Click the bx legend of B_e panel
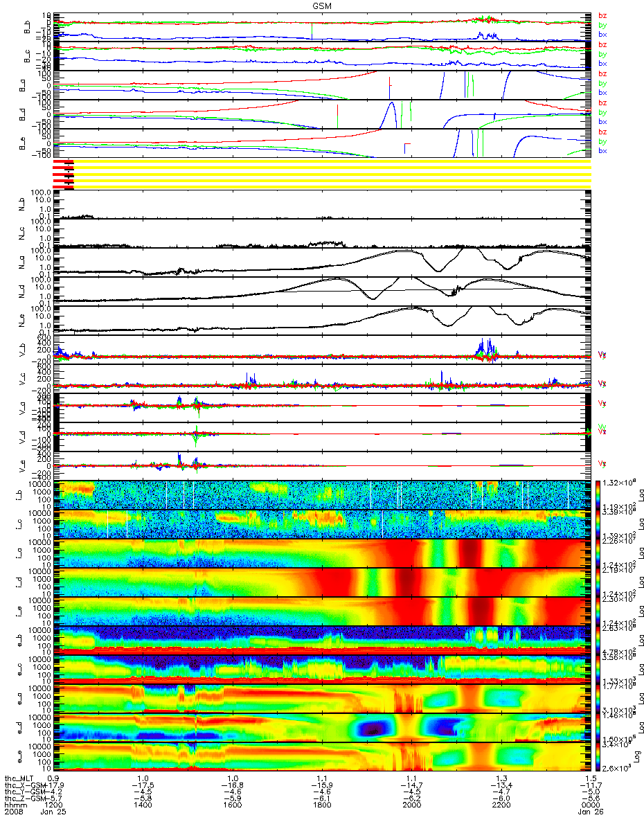The image size is (644, 831). pos(602,151)
